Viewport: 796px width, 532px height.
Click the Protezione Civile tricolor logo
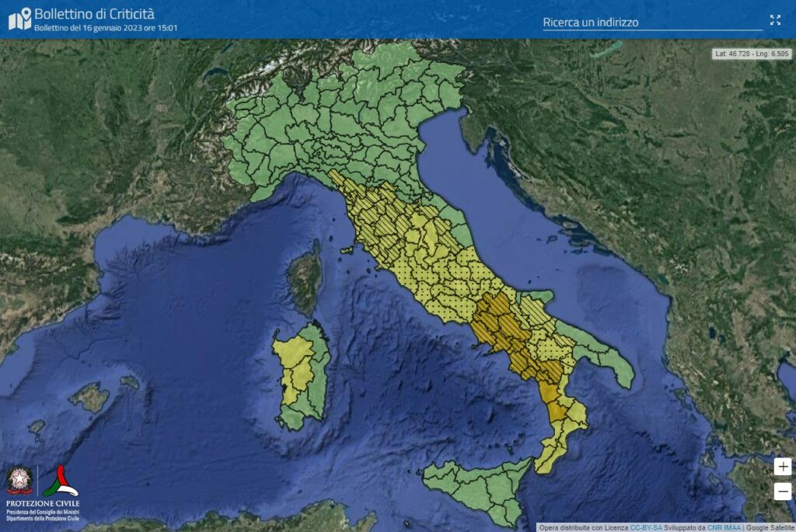tap(61, 481)
